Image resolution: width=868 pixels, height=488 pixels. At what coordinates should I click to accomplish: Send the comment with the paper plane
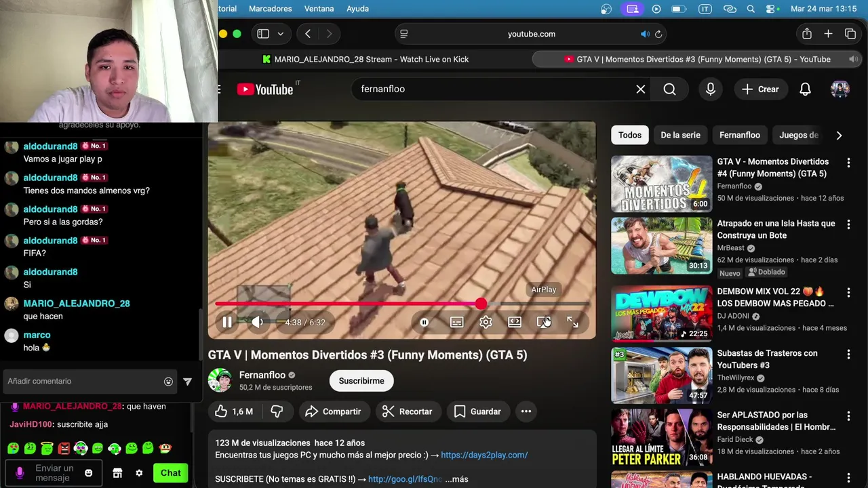tap(187, 382)
